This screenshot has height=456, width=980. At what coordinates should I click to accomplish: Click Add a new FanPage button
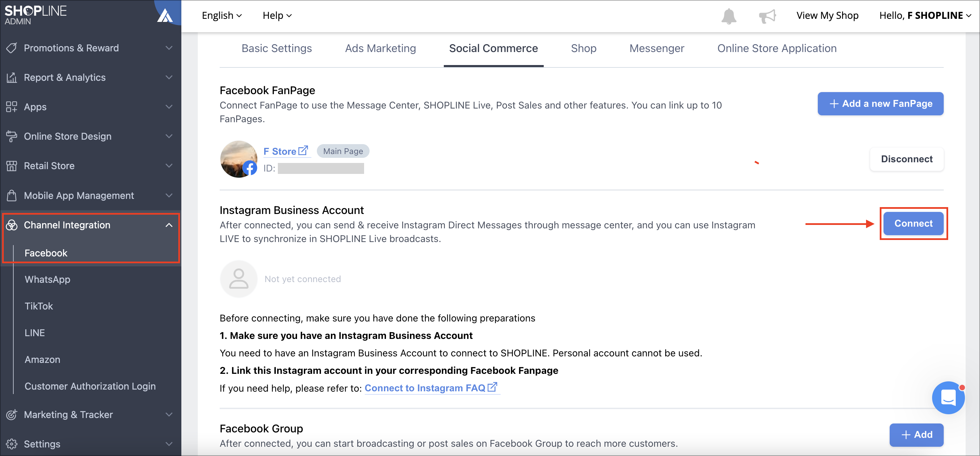tap(880, 103)
